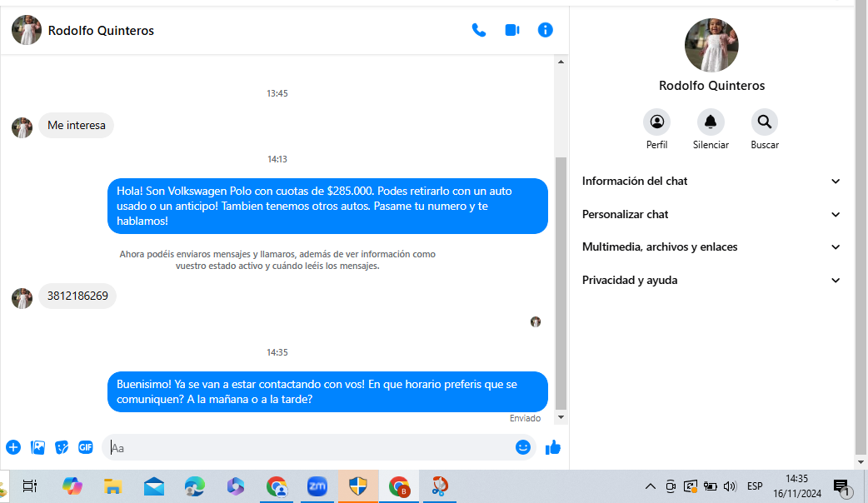This screenshot has width=868, height=503.
Task: Open the GIF picker
Action: point(86,447)
